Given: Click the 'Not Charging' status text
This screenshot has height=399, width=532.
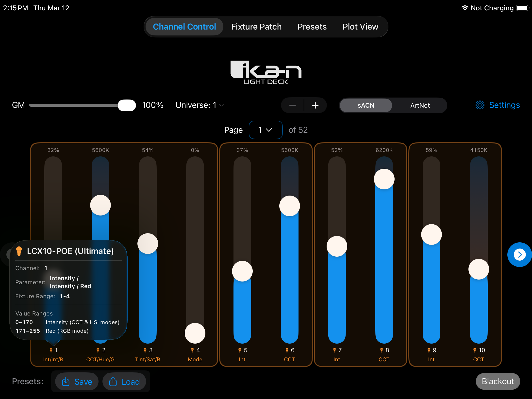Looking at the screenshot, I should pos(492,8).
